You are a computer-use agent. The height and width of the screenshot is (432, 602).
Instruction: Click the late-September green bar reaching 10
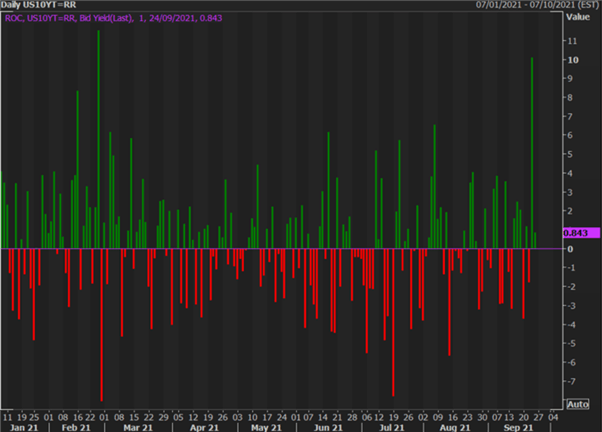pyautogui.click(x=532, y=153)
